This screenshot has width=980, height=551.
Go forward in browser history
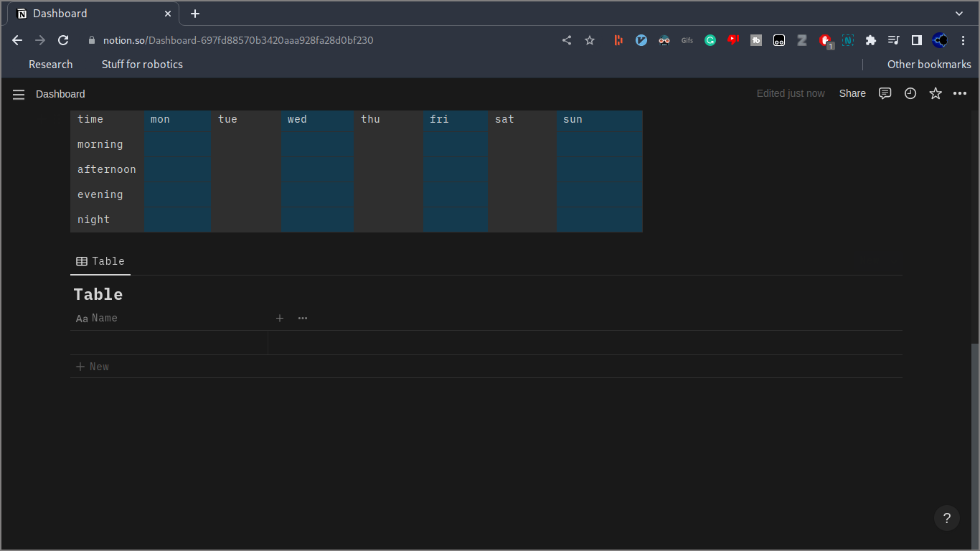click(x=40, y=40)
